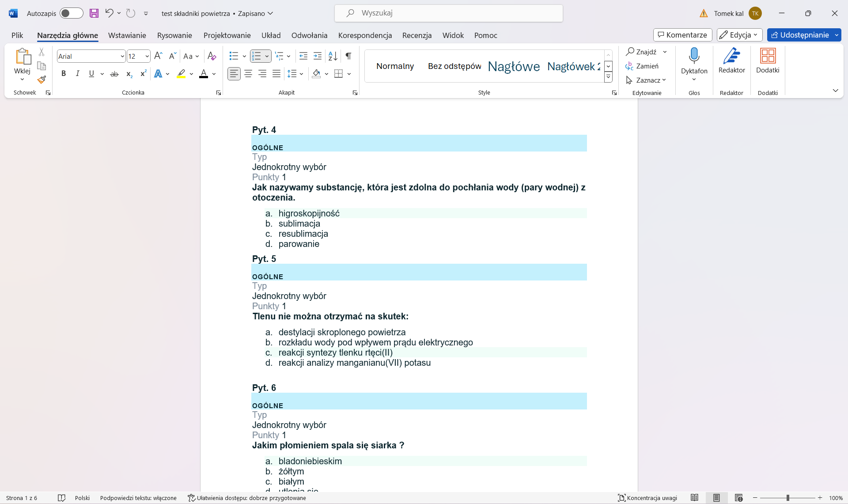The image size is (848, 504).
Task: Toggle the Autozapis switch
Action: point(71,13)
